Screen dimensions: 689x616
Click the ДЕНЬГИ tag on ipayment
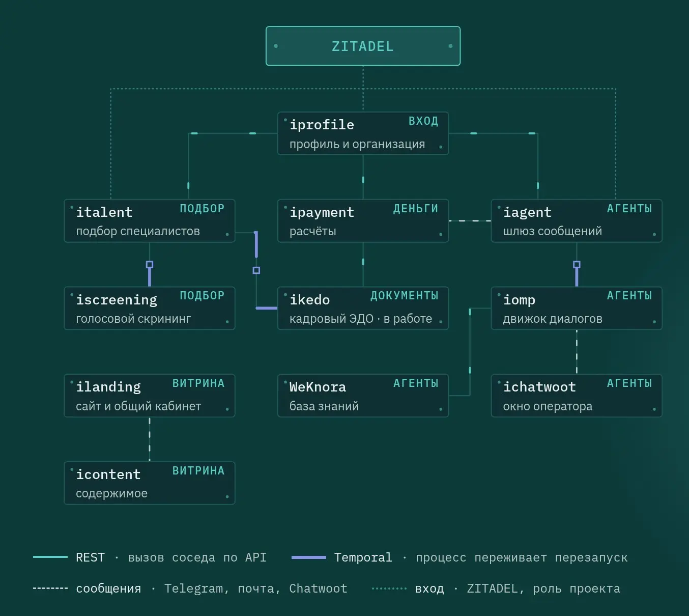point(416,209)
